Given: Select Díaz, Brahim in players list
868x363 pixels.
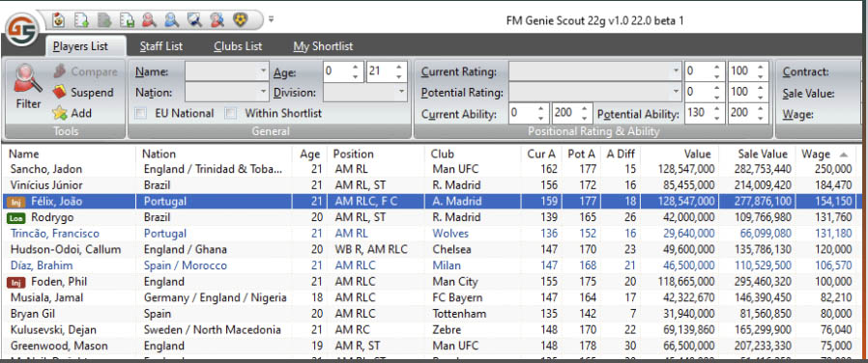Looking at the screenshot, I should point(432,265).
